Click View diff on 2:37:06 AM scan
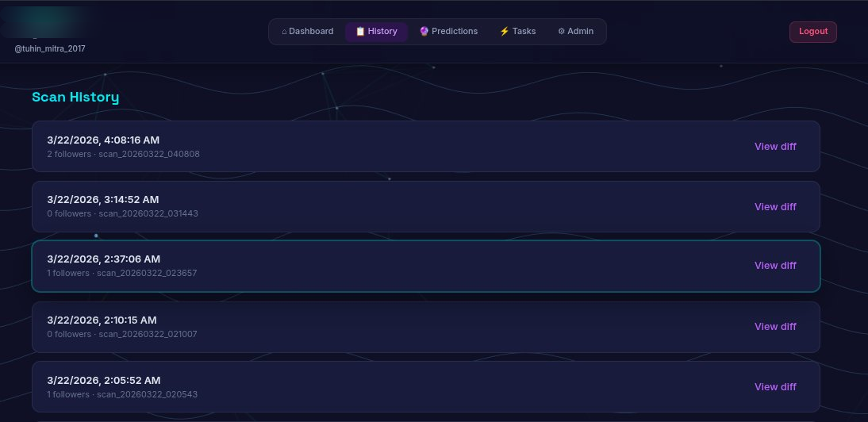Image resolution: width=868 pixels, height=422 pixels. [x=775, y=266]
